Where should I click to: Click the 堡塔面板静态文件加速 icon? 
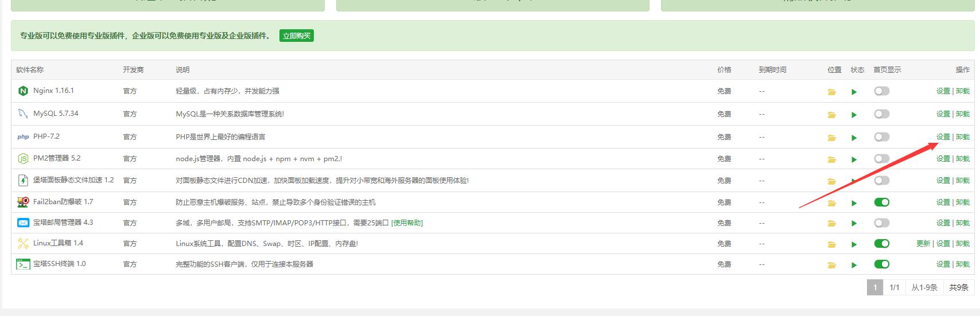point(23,180)
